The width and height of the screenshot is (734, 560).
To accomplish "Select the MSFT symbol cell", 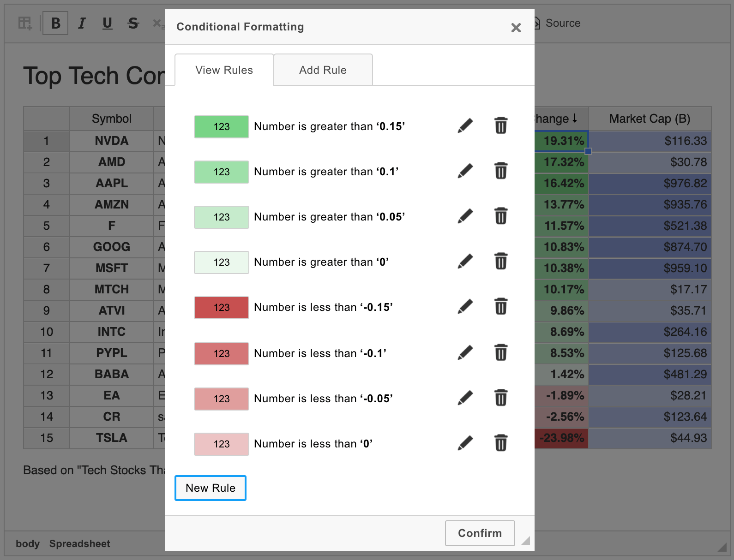I will pyautogui.click(x=112, y=268).
